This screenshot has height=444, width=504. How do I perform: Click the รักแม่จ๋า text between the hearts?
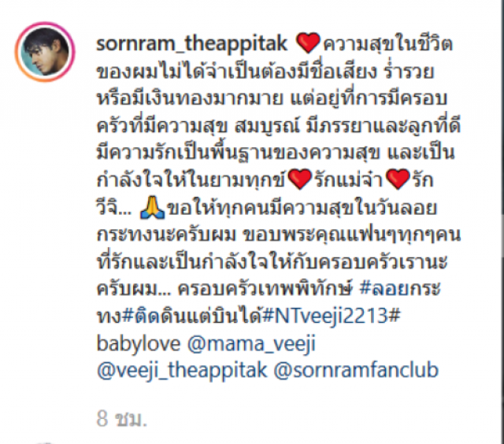[x=349, y=179]
